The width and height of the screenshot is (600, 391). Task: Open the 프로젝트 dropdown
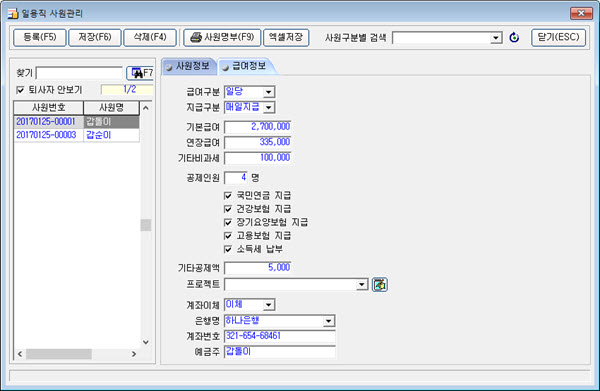pos(361,284)
